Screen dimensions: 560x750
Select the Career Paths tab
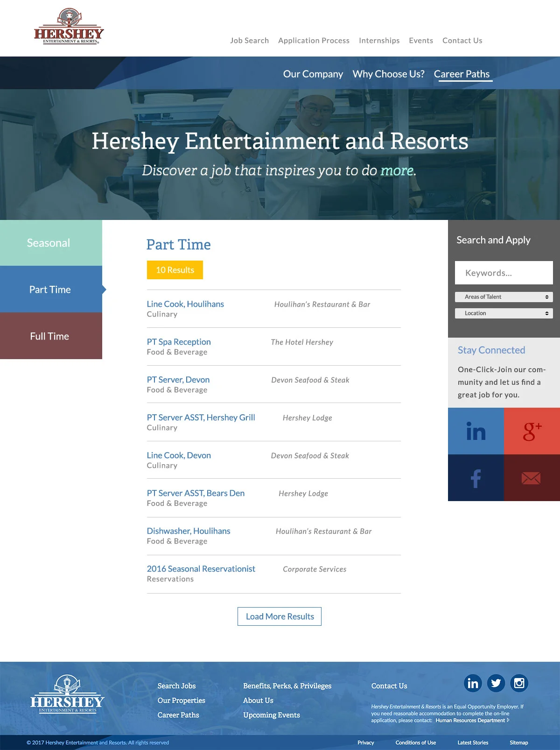(x=462, y=74)
